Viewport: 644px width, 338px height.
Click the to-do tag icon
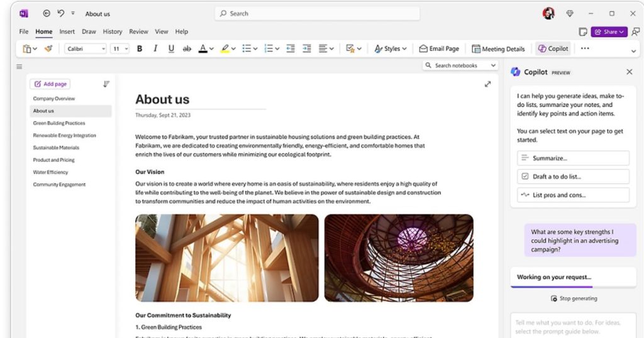pyautogui.click(x=350, y=49)
